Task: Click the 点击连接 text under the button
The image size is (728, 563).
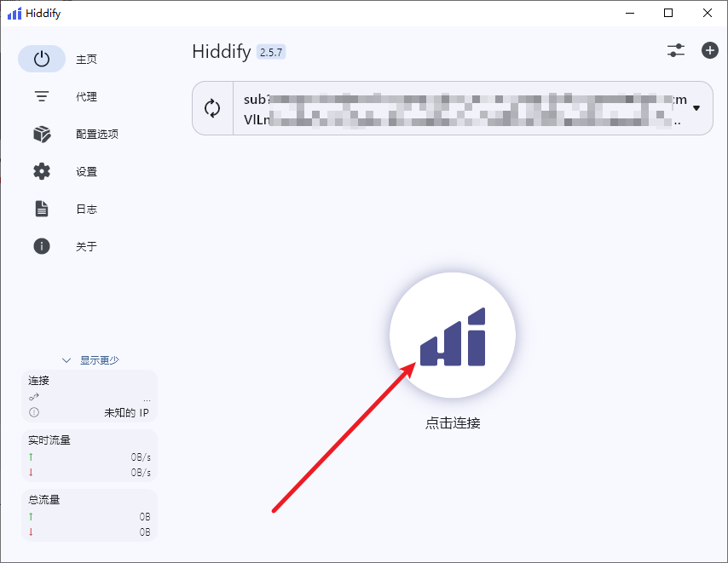Action: tap(453, 423)
